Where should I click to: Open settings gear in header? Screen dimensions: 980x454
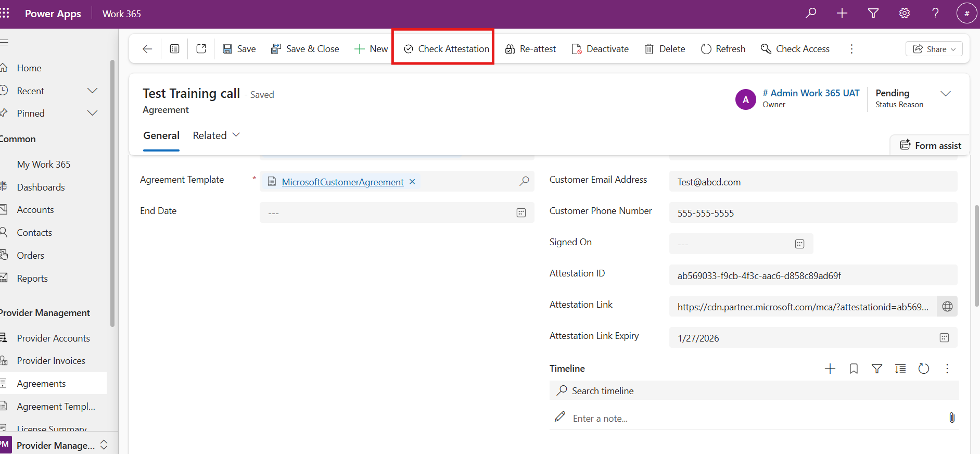[905, 13]
